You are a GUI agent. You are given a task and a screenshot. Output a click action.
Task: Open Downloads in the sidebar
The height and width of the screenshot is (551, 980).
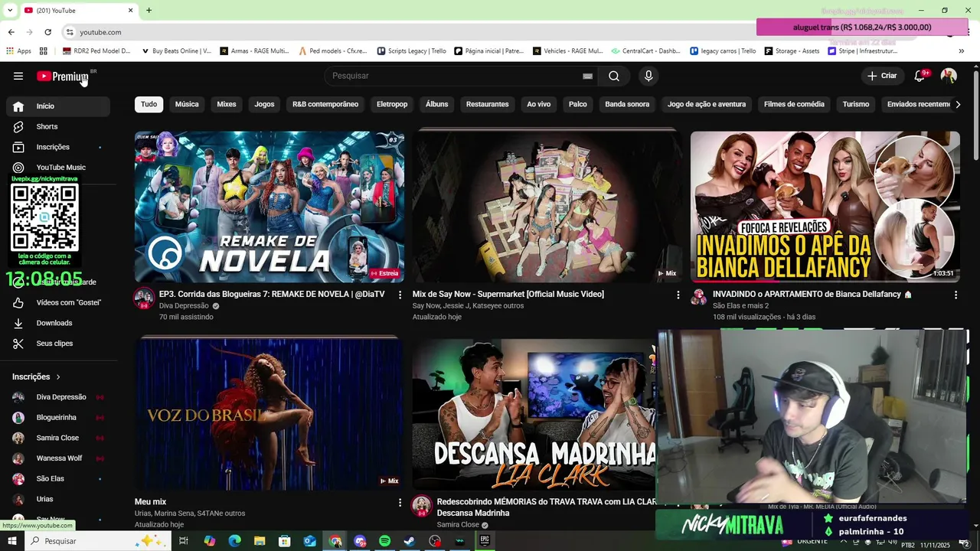click(58, 323)
